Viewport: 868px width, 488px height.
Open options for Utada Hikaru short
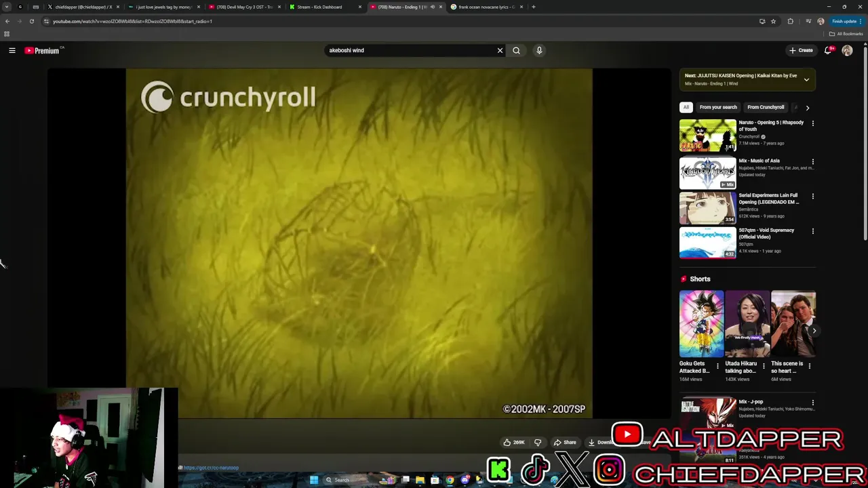[x=764, y=366]
